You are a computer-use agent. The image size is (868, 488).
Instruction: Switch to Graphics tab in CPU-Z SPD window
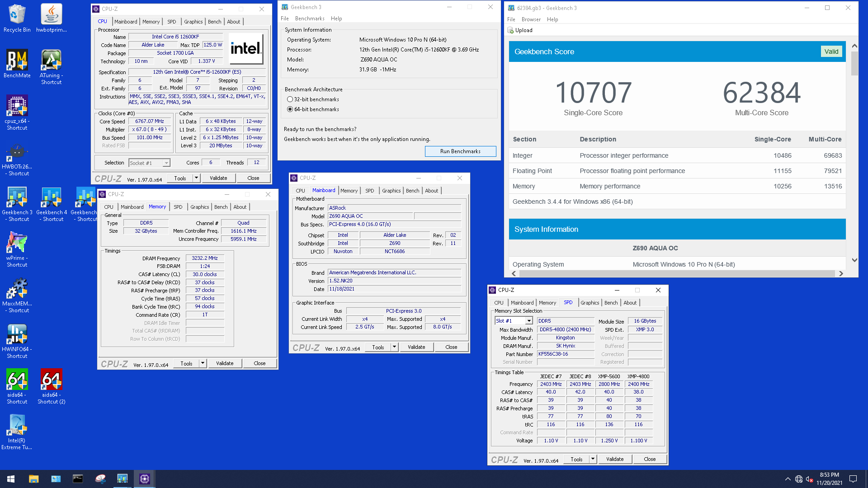(x=590, y=303)
